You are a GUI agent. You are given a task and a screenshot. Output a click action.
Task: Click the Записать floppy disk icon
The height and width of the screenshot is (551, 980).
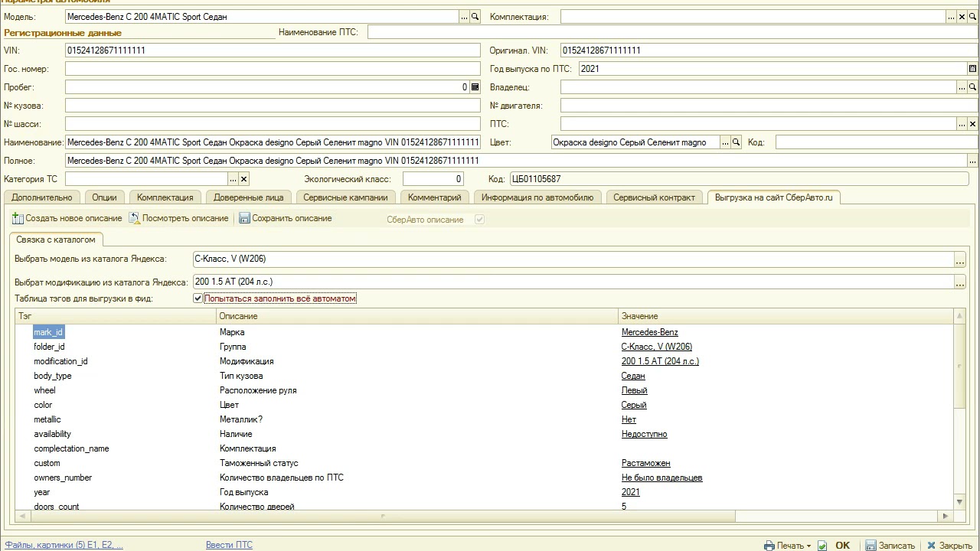pyautogui.click(x=871, y=546)
